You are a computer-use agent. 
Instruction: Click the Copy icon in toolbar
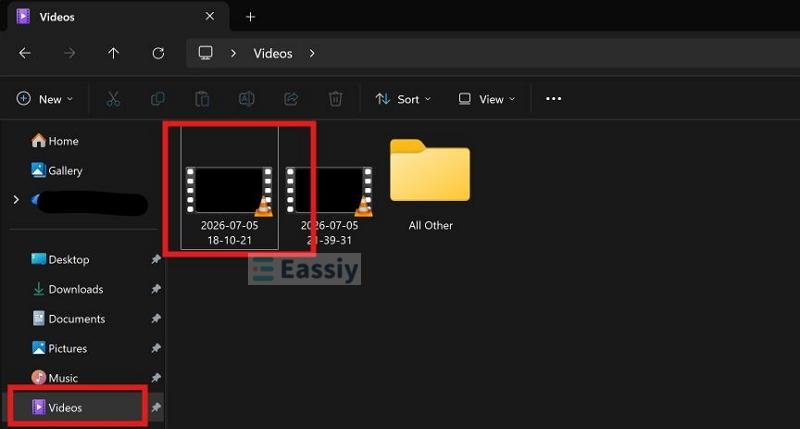click(x=158, y=99)
